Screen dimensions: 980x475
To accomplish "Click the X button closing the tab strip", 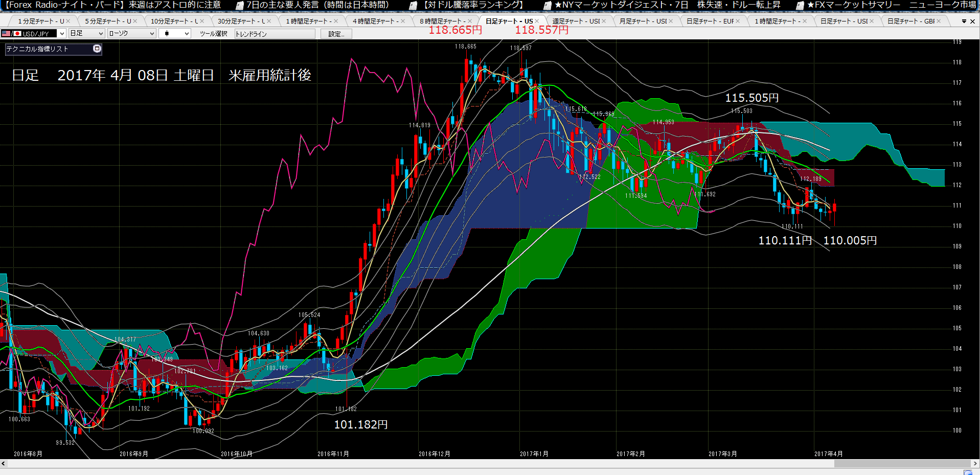I will 972,21.
